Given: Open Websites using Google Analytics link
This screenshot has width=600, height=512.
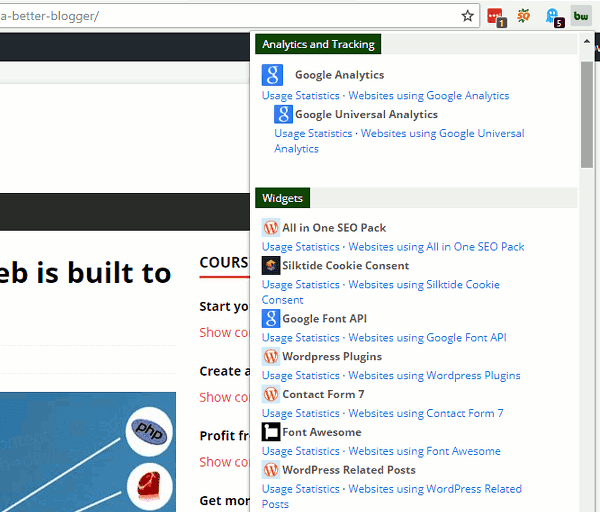Looking at the screenshot, I should (x=429, y=96).
